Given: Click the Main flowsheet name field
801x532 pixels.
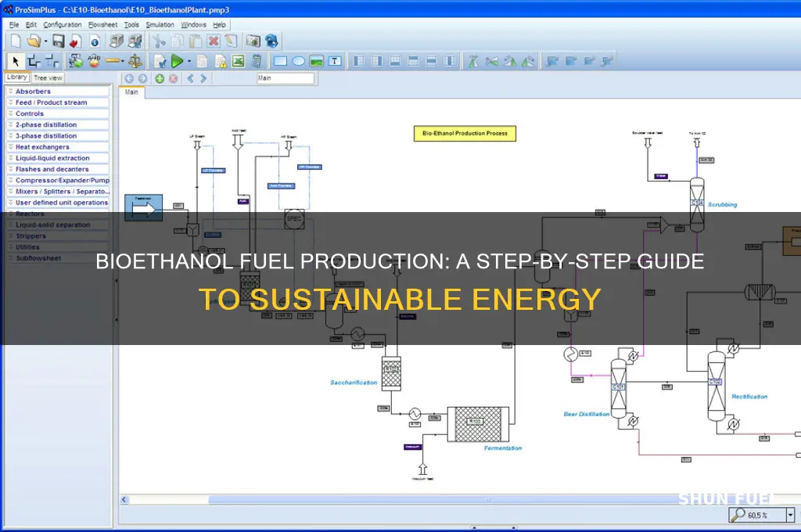Looking at the screenshot, I should point(286,78).
